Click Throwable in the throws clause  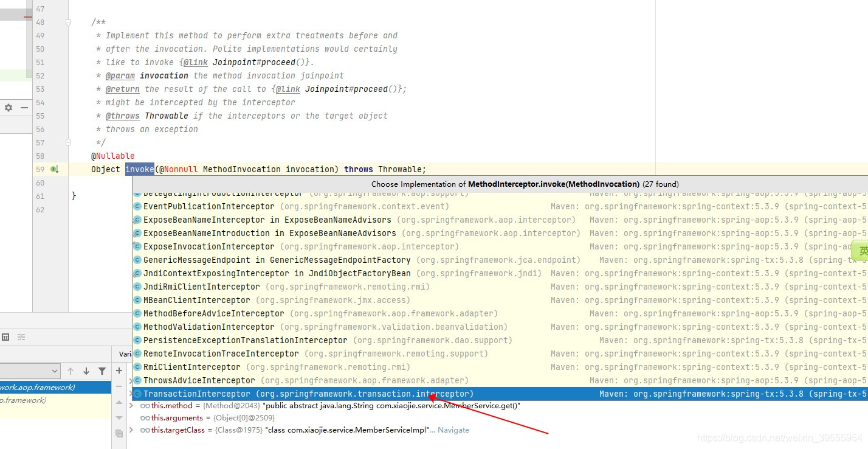[x=400, y=169]
